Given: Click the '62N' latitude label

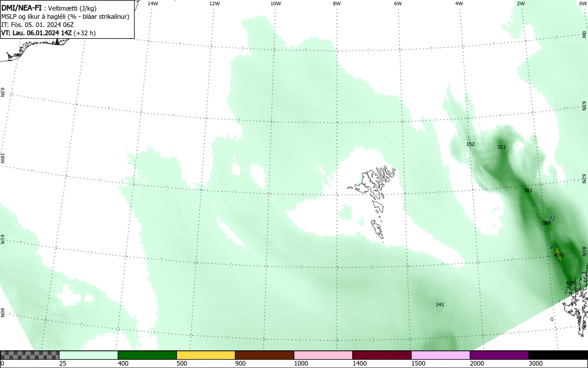Looking at the screenshot, I should [x=584, y=179].
